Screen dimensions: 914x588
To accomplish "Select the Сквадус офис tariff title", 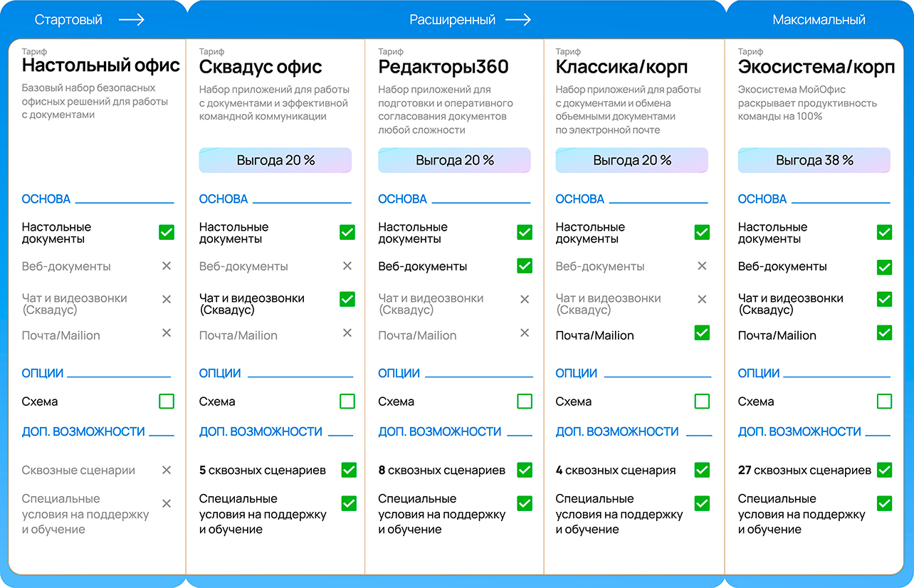I will [261, 67].
